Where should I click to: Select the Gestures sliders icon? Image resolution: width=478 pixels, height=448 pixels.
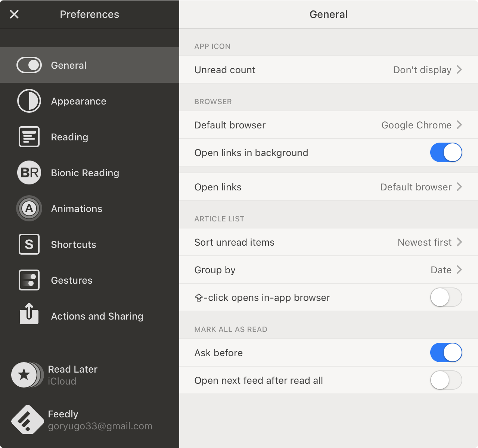29,280
